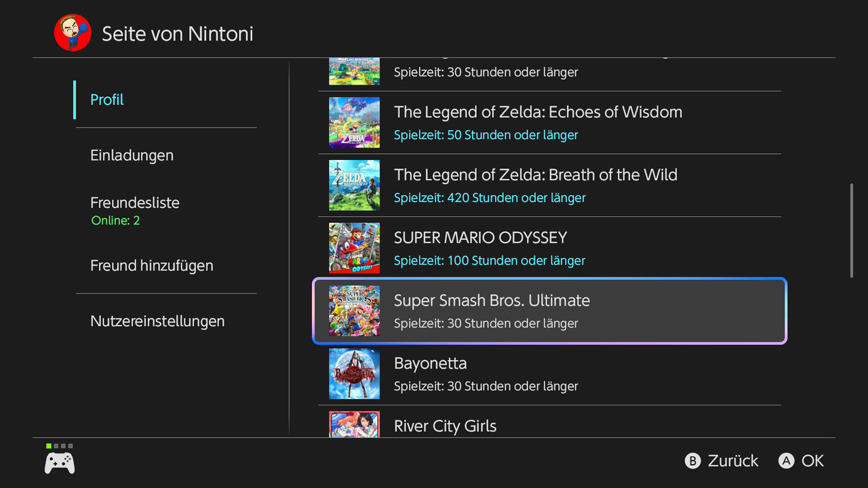Click 'Spielzeit: 100 Stunden oder länger'
Screen dimensions: 868x488
490,261
